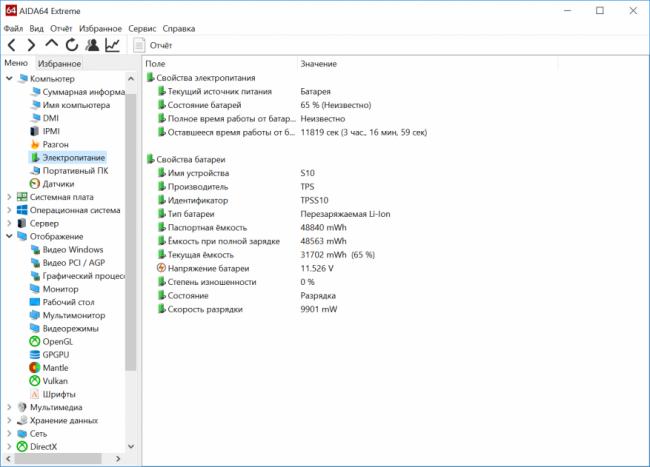Select Суммарная информация in the tree
This screenshot has height=467, width=650.
click(78, 92)
